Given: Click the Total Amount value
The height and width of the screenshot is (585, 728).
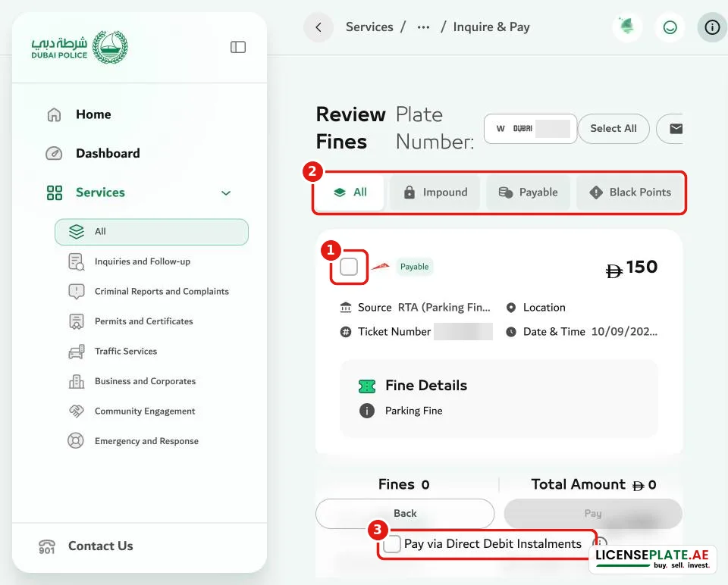Looking at the screenshot, I should coord(645,485).
